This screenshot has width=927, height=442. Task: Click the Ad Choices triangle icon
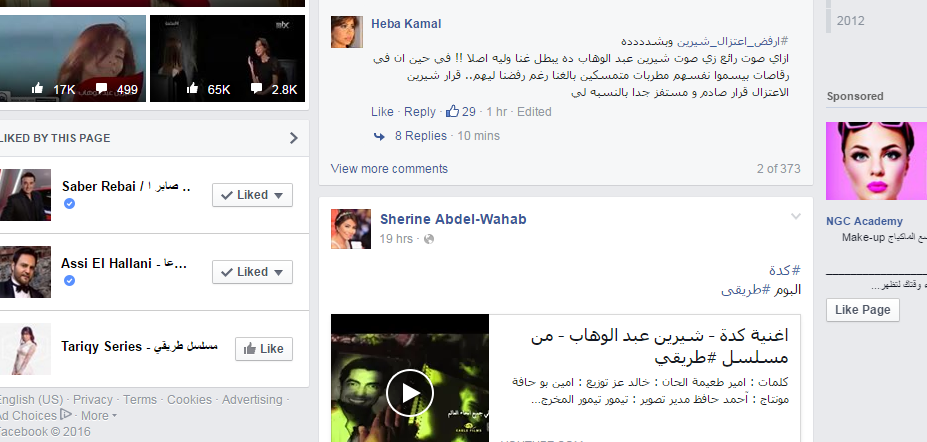point(66,414)
